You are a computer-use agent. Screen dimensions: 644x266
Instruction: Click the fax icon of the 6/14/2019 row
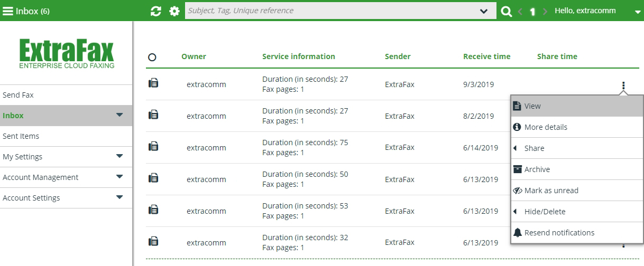point(153,146)
